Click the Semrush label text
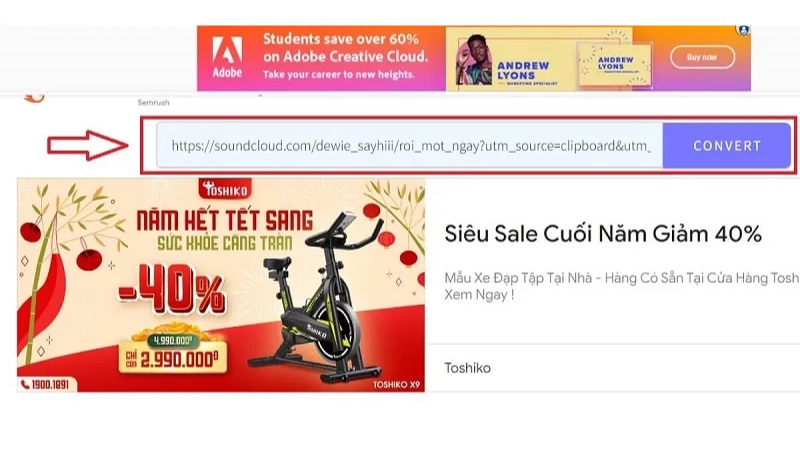The width and height of the screenshot is (800, 450). pyautogui.click(x=153, y=103)
